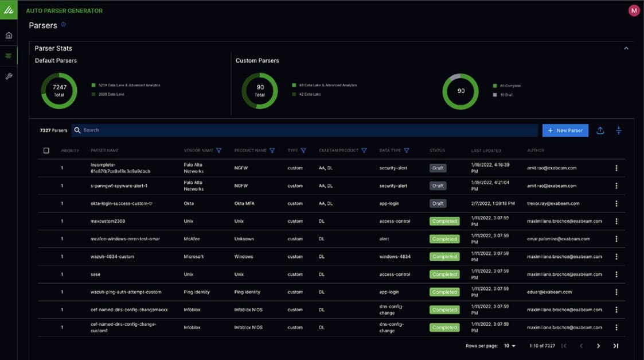This screenshot has width=644, height=360.
Task: Open actions menu for mcafee-windows-error-test-omar row
Action: coord(616,239)
